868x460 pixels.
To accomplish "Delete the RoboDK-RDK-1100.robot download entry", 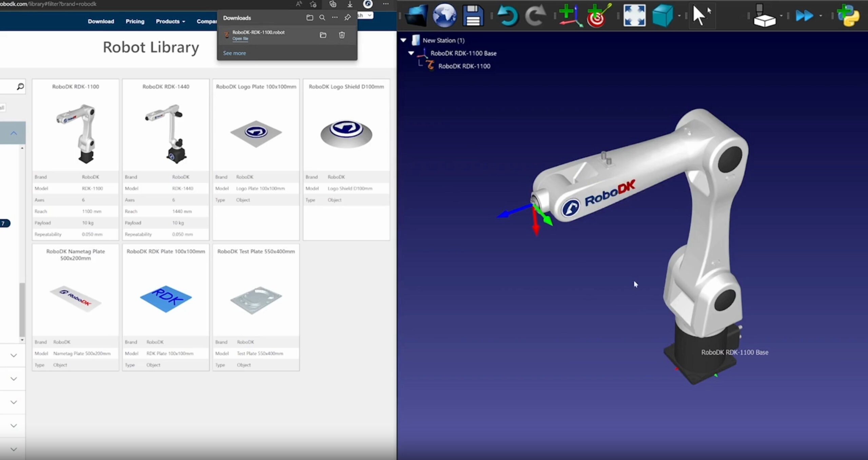I will (342, 35).
